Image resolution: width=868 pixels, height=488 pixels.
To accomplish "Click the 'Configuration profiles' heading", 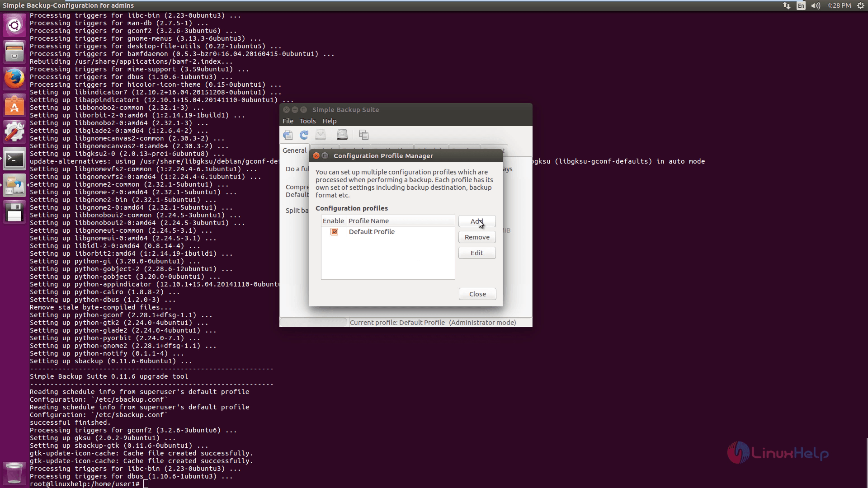I will (352, 208).
